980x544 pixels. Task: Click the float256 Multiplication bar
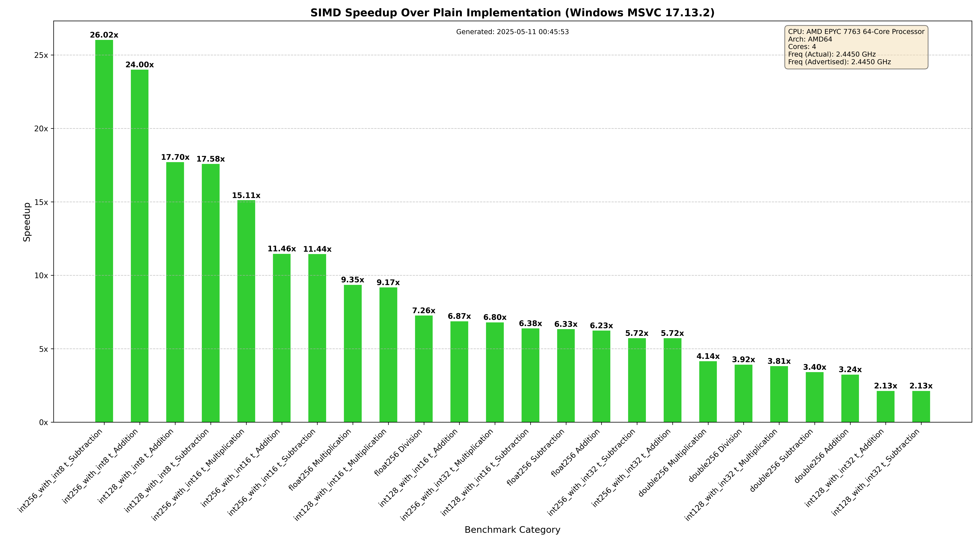(353, 353)
